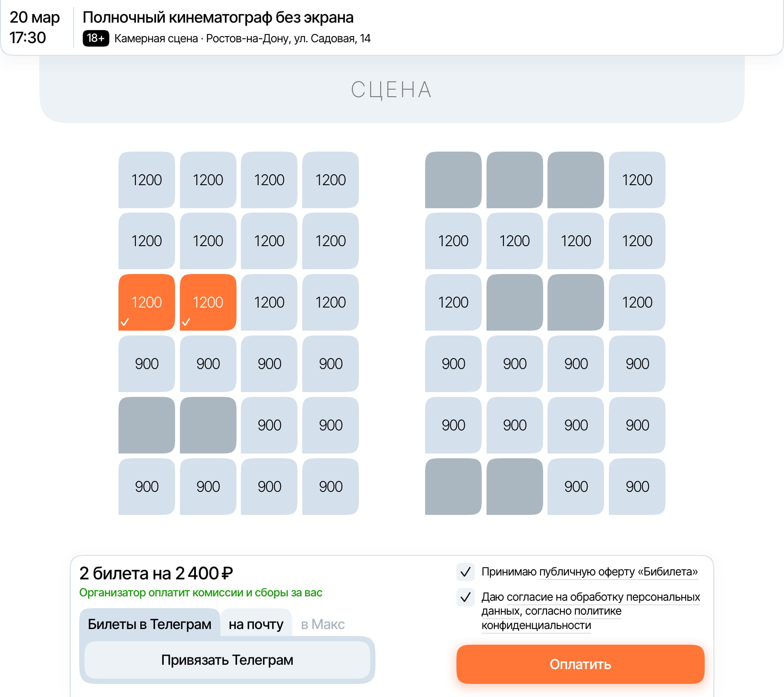
Task: Click the event title «Полночный кинематограф без экрана»
Action: (x=218, y=17)
